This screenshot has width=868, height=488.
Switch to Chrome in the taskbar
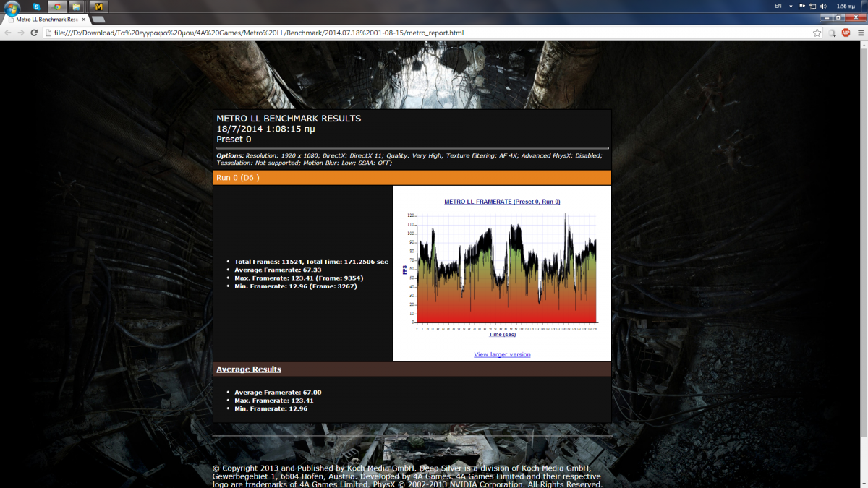click(57, 7)
